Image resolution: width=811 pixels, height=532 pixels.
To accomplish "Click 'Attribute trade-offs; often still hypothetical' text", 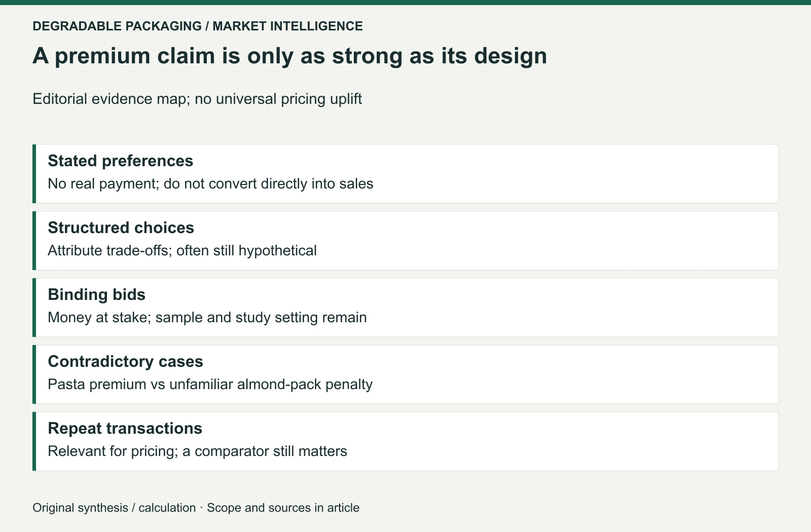I will [x=182, y=250].
